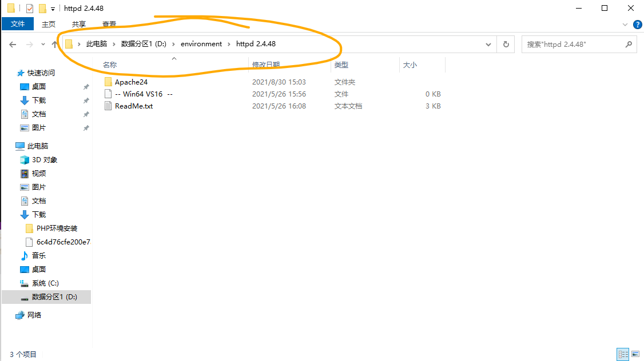The width and height of the screenshot is (644, 361).
Task: Open the recent locations dropdown
Action: [x=43, y=45]
